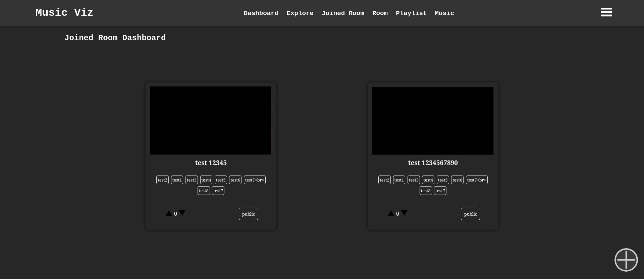Click public button on test 12345 card
The image size is (644, 279).
[x=249, y=214]
